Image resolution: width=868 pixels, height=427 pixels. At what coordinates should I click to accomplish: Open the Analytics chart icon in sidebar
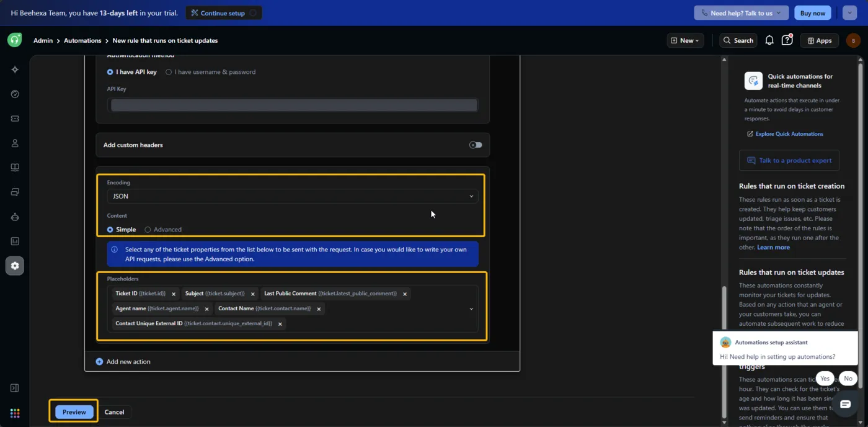[x=15, y=241]
